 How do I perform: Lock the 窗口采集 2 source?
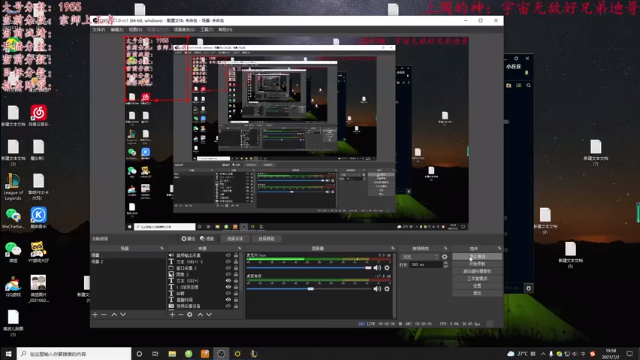point(236,268)
